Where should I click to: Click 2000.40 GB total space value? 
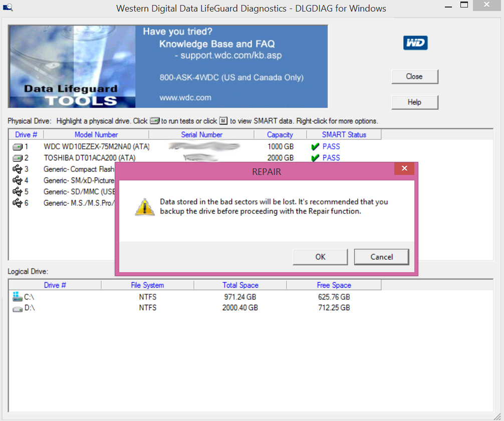point(240,308)
